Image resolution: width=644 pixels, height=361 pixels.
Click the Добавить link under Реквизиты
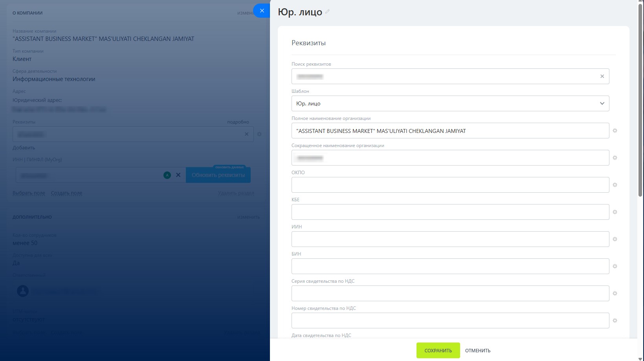pos(24,148)
